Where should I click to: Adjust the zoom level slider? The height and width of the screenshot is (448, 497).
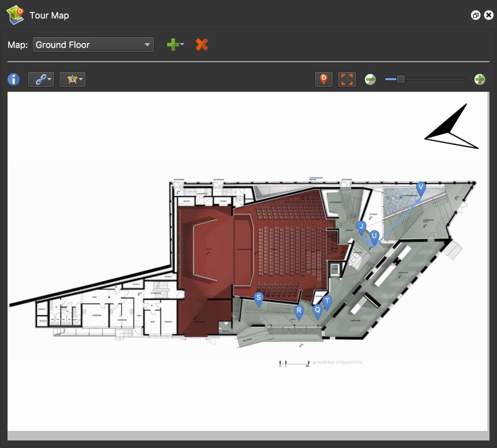click(x=401, y=79)
